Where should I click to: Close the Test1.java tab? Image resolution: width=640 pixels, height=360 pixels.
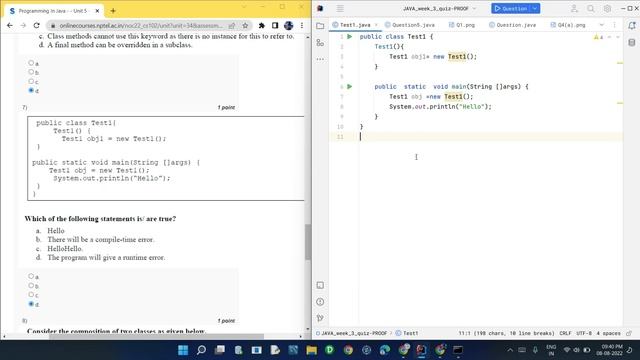[376, 25]
